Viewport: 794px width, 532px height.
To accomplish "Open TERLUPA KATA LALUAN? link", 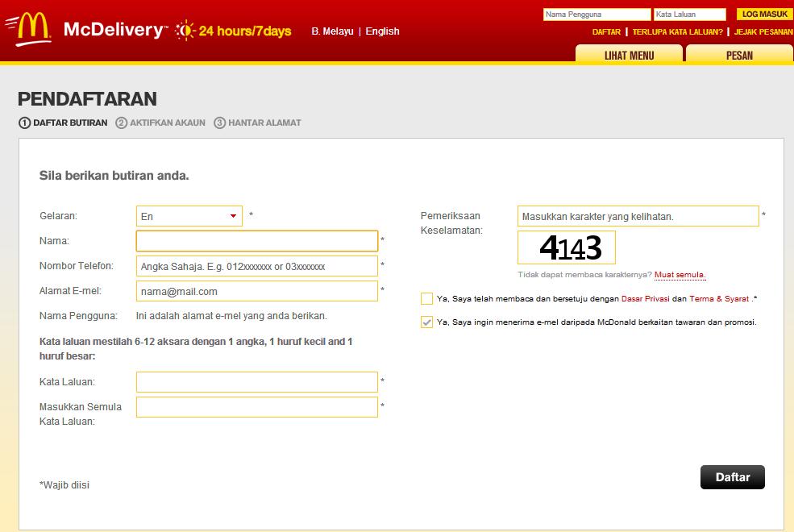I will [x=678, y=32].
